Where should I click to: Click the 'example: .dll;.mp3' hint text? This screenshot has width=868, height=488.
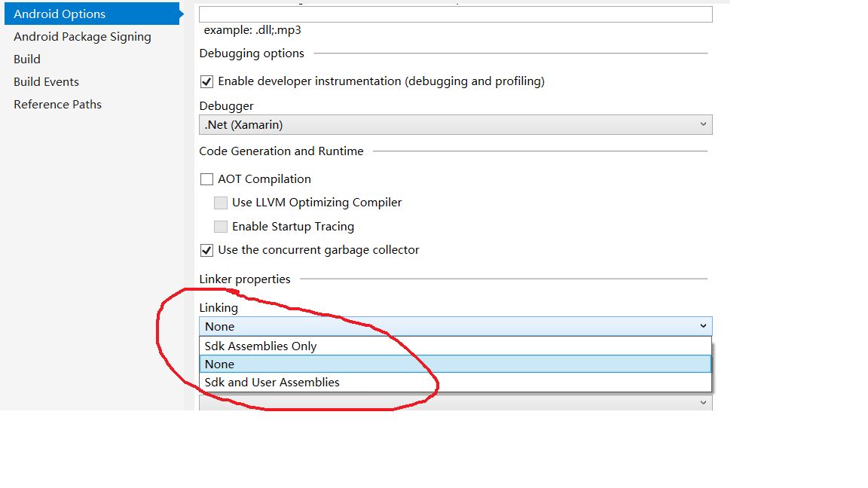click(252, 30)
